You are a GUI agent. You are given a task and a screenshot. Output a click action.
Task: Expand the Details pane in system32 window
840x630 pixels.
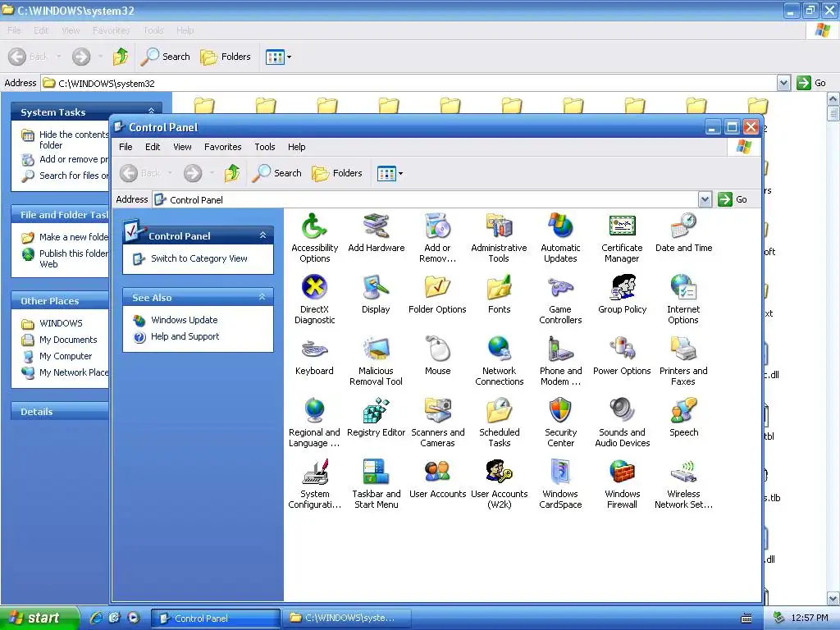60,412
